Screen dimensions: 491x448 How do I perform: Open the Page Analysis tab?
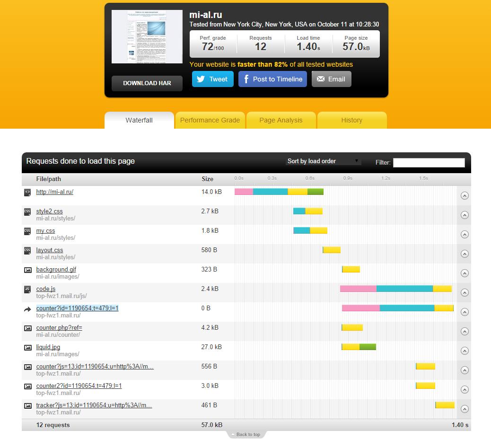(x=281, y=120)
